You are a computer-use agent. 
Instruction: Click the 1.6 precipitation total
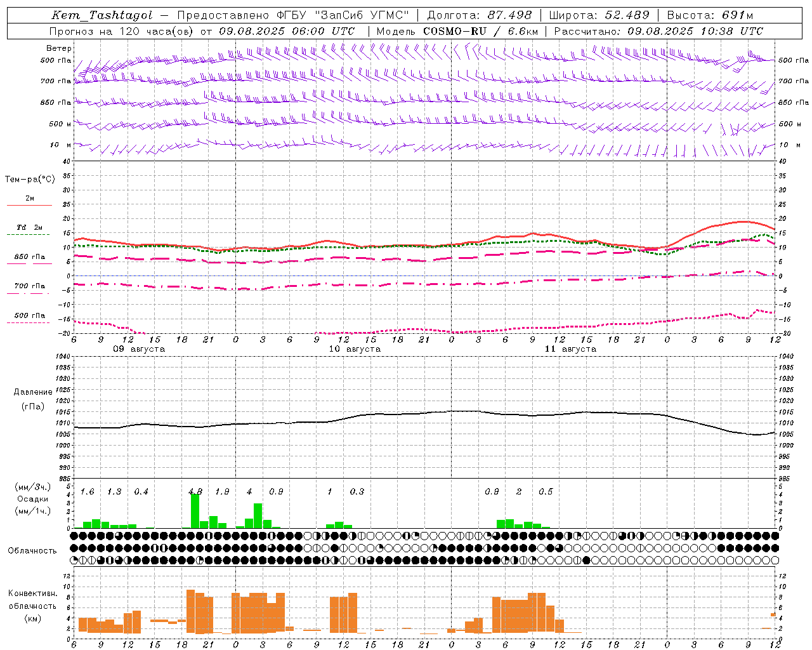(x=87, y=492)
